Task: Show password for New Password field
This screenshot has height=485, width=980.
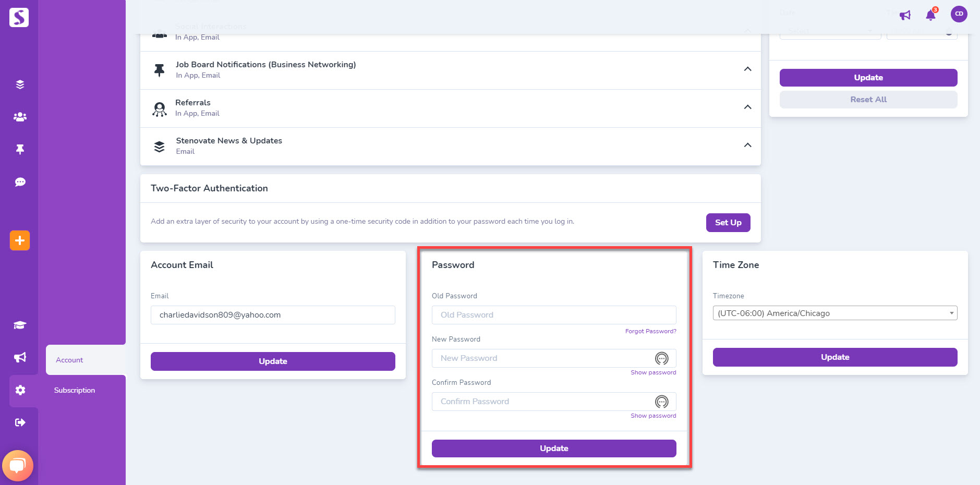Action: point(654,372)
